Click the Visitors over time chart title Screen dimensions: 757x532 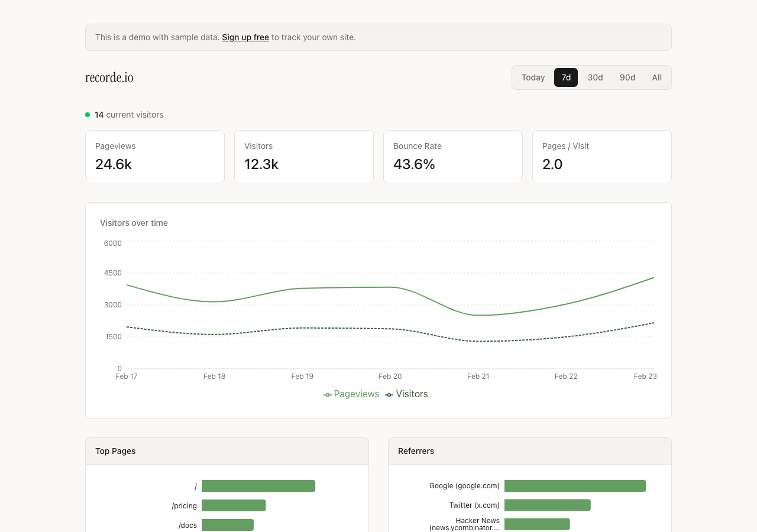[134, 223]
